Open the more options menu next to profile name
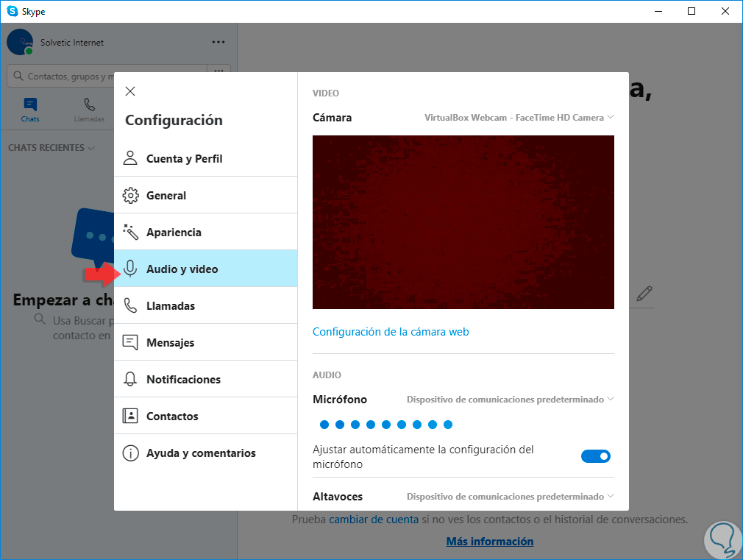The image size is (743, 560). click(218, 42)
